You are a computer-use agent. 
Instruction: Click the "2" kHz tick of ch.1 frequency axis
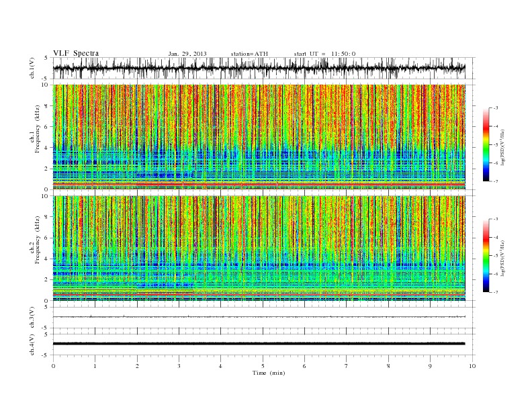47,169
